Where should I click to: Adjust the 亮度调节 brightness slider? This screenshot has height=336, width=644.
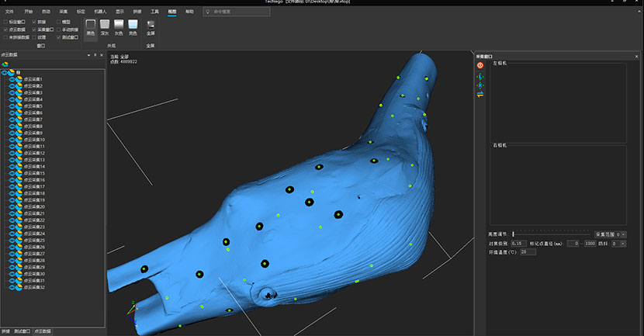point(513,234)
